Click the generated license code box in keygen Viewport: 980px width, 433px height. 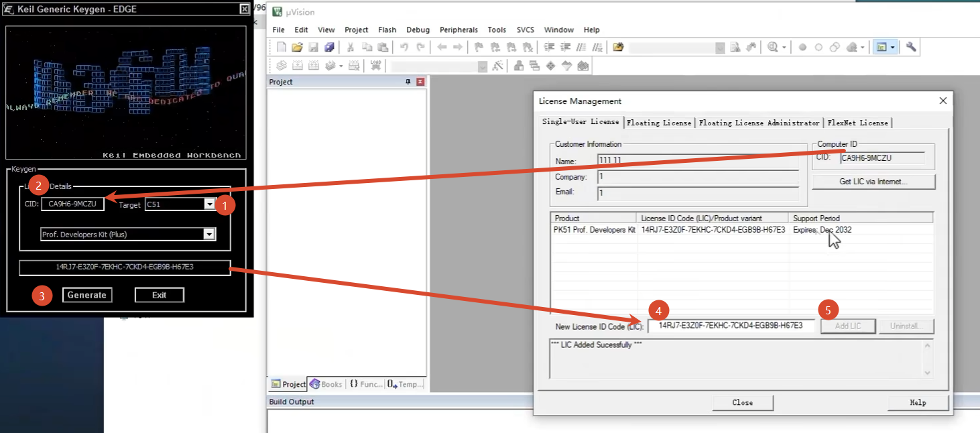[x=125, y=267]
